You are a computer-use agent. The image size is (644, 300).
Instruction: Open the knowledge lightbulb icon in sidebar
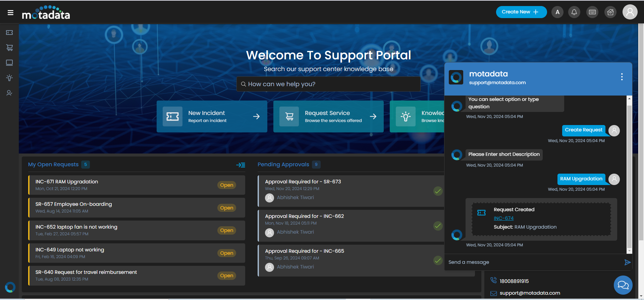click(x=9, y=78)
